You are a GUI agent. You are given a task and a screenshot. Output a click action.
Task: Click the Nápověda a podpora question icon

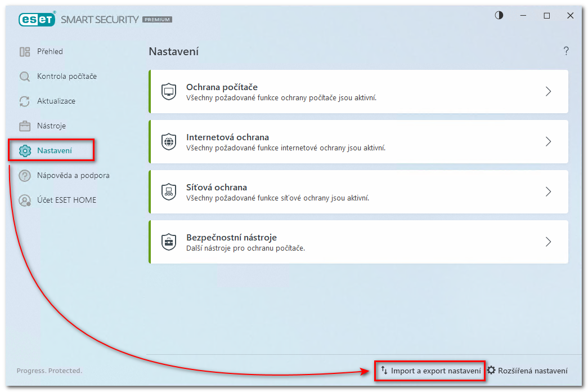click(x=25, y=176)
